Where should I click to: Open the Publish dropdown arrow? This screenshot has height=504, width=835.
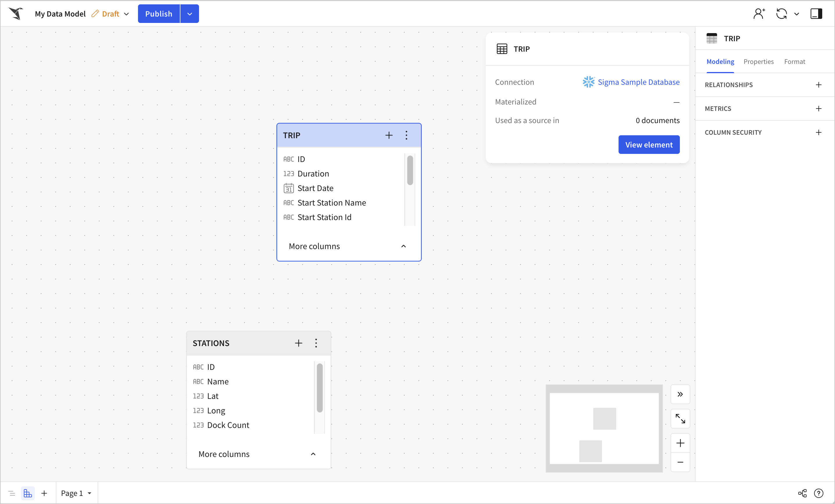190,14
